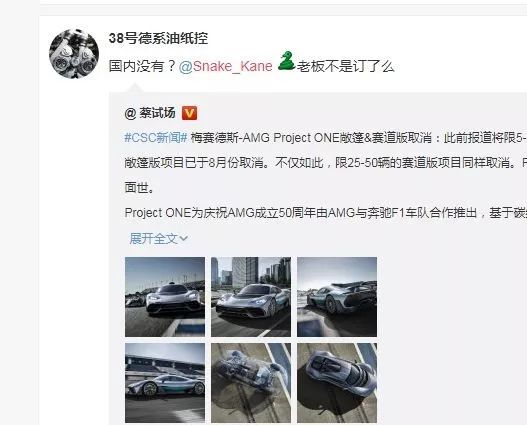Screen dimensions: 527x425
Task: Open transparent chassis top-view thumbnail
Action: tap(251, 383)
